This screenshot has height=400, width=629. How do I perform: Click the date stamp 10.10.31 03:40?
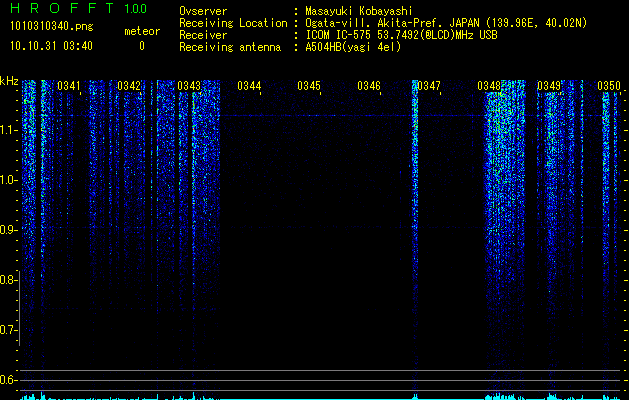point(51,46)
